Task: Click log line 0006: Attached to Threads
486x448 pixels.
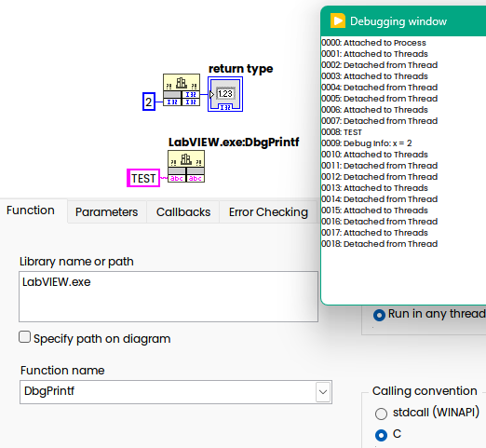Action: 374,110
